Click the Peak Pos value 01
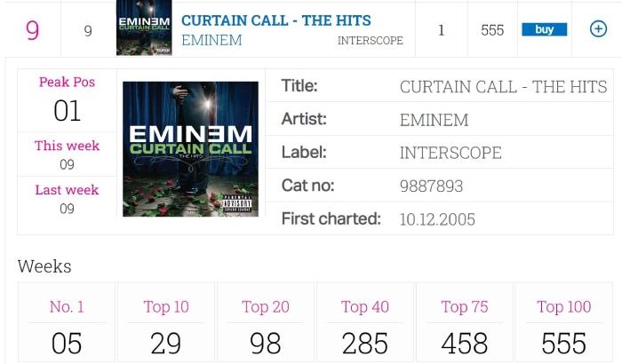 pyautogui.click(x=67, y=111)
